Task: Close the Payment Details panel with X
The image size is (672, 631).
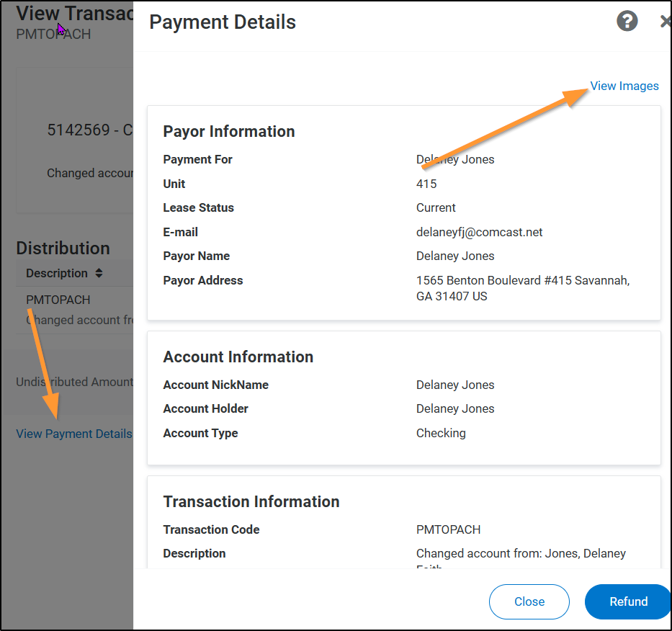Action: tap(665, 22)
